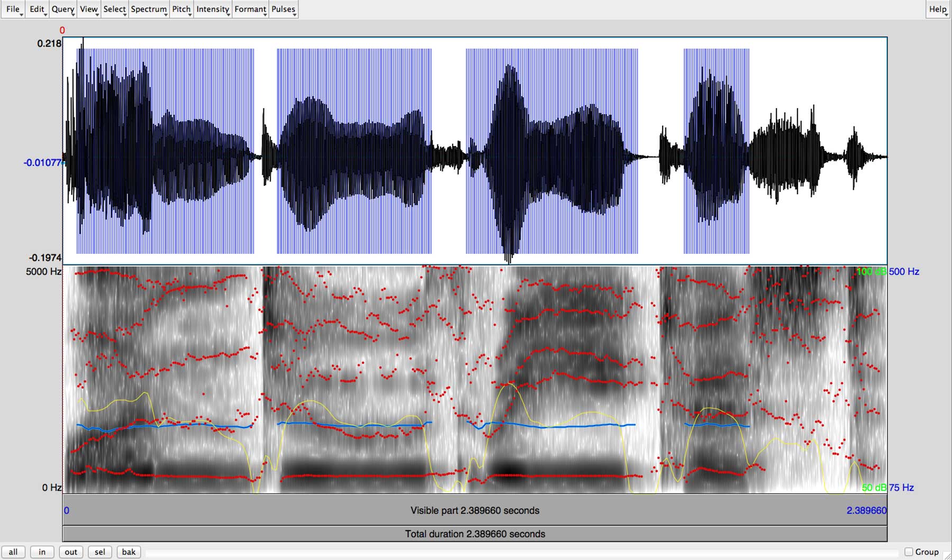Click the '500 Hz' pitch ceiling label
Image resolution: width=952 pixels, height=560 pixels.
click(904, 272)
